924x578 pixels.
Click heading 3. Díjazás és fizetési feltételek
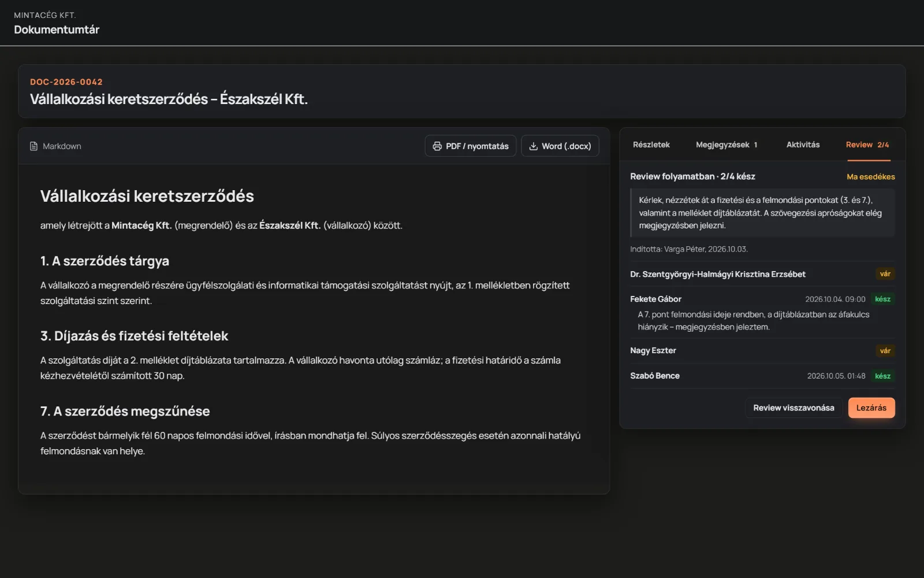coord(134,336)
